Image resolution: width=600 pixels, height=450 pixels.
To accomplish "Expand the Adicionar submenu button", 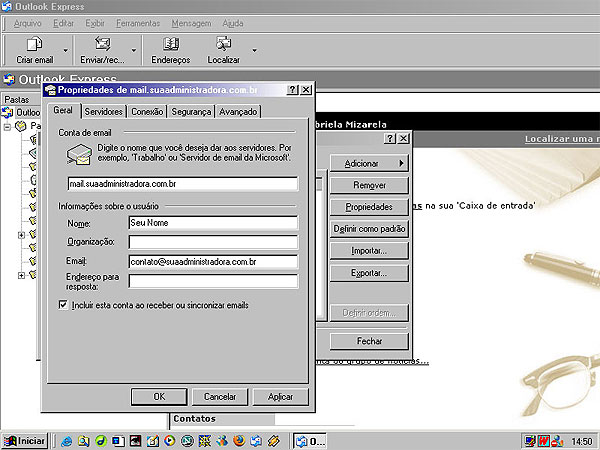I will click(x=369, y=163).
